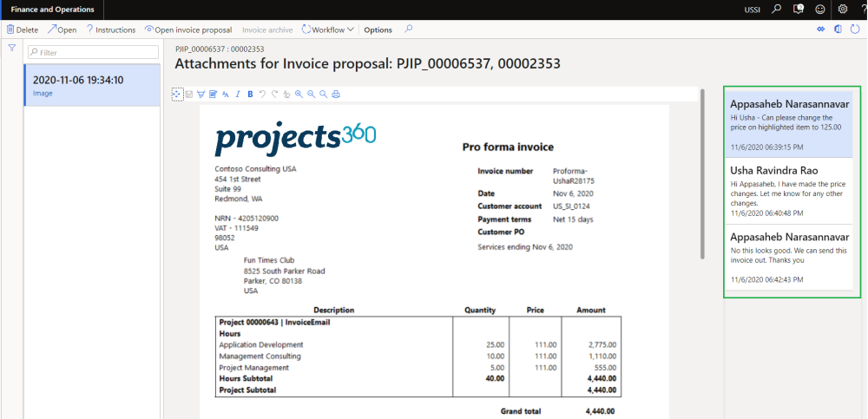Click Open invoice proposal
The image size is (868, 419).
click(x=188, y=29)
